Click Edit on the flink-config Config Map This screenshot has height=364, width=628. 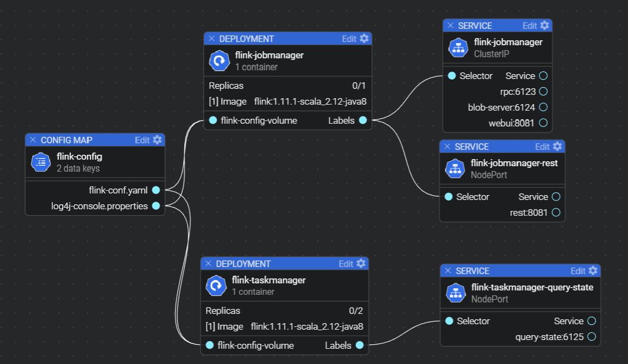pyautogui.click(x=142, y=140)
